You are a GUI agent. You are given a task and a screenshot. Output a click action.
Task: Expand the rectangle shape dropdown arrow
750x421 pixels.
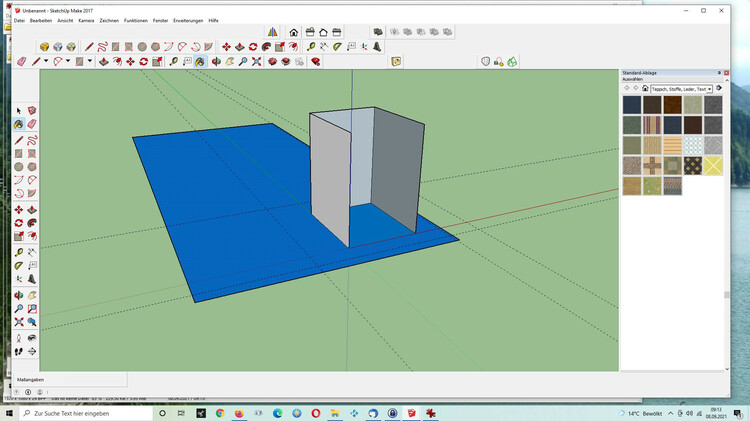point(91,61)
